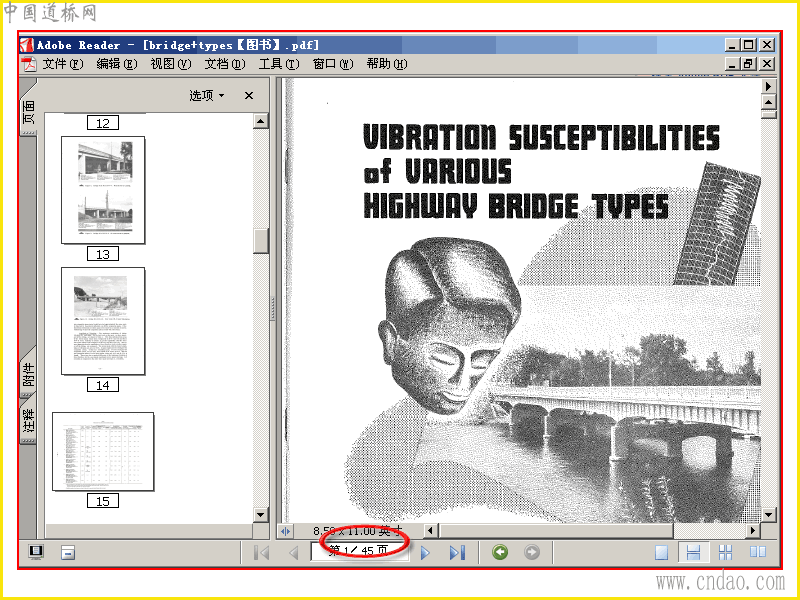Viewport: 800px width, 600px height.
Task: Select continuous page layout icon
Action: pyautogui.click(x=693, y=553)
